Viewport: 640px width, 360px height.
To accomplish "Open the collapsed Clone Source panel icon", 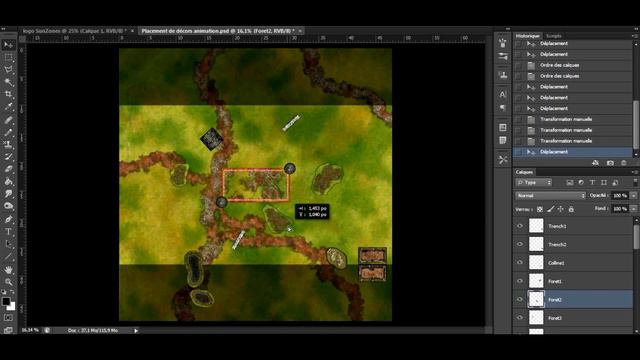I will pos(503,75).
